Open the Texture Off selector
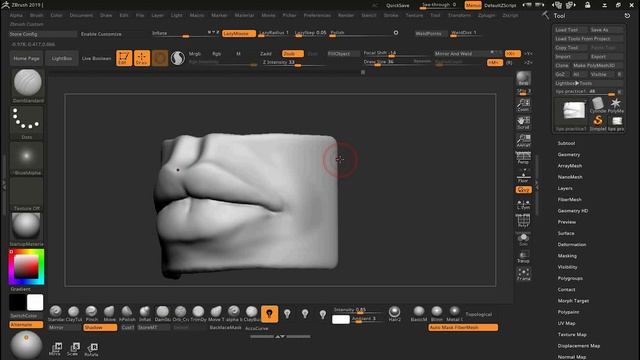640x360 pixels. 27,192
